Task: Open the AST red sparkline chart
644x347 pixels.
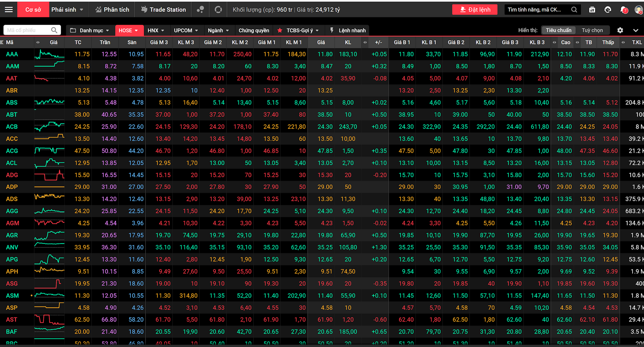Action: click(49, 319)
